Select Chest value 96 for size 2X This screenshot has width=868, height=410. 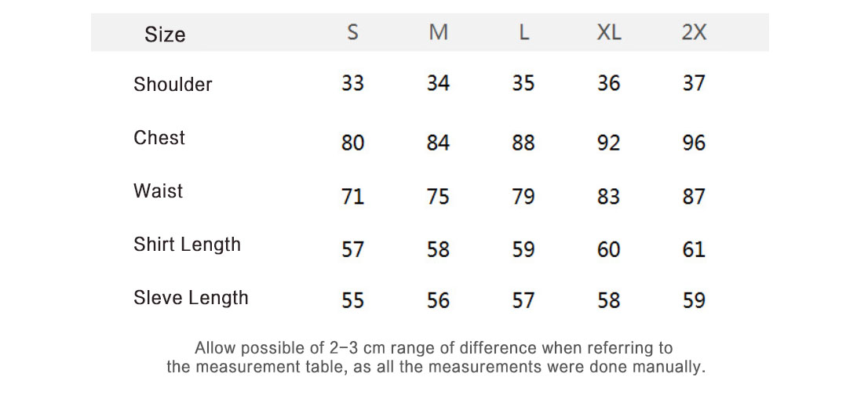pyautogui.click(x=694, y=143)
